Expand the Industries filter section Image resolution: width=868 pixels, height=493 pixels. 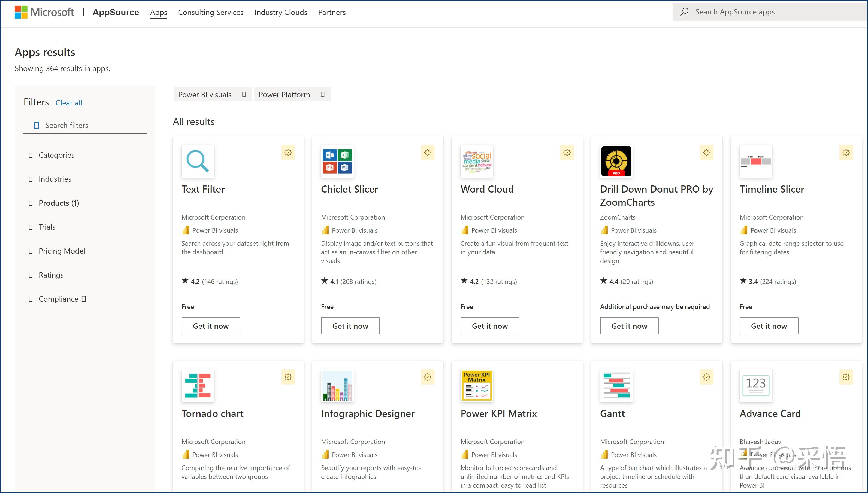[x=50, y=179]
